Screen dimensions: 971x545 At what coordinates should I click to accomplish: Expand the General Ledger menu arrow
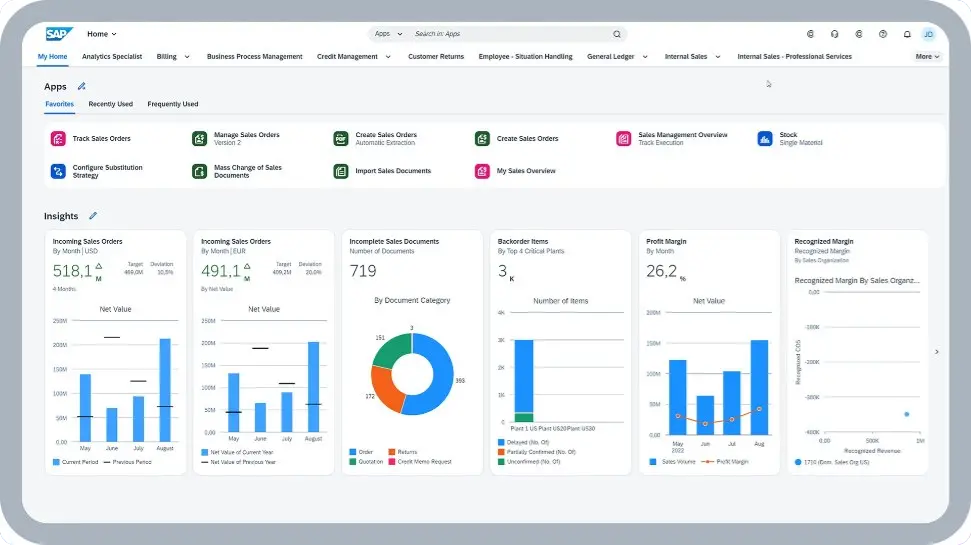(x=645, y=57)
